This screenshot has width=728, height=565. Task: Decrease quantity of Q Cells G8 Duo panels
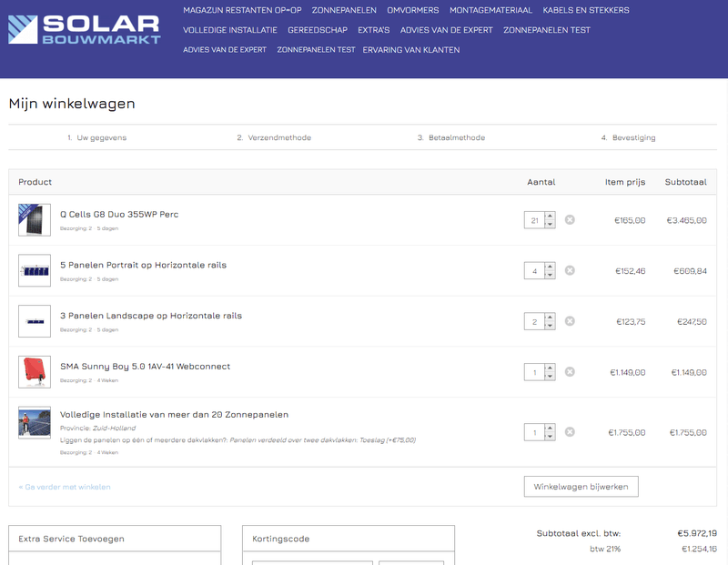[550, 224]
